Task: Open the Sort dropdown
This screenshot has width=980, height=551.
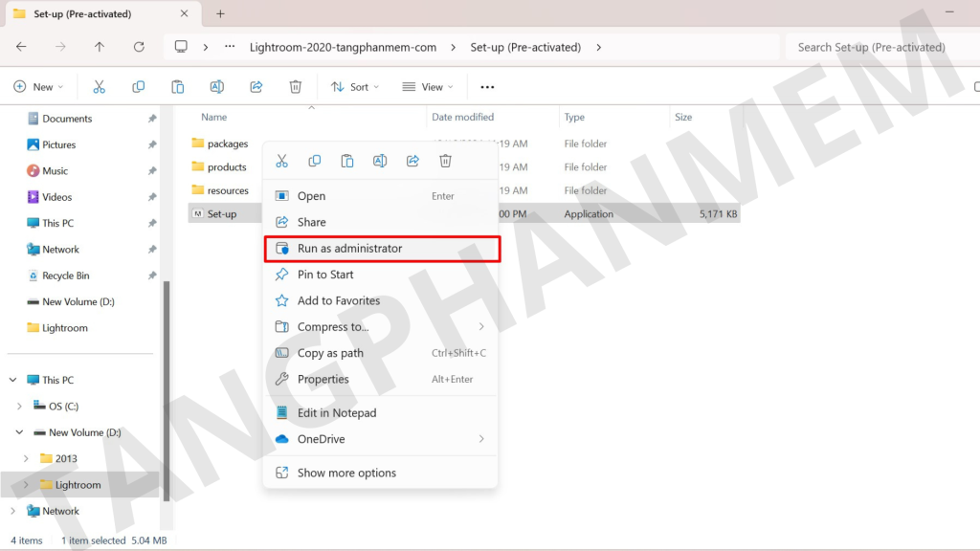Action: click(x=355, y=87)
